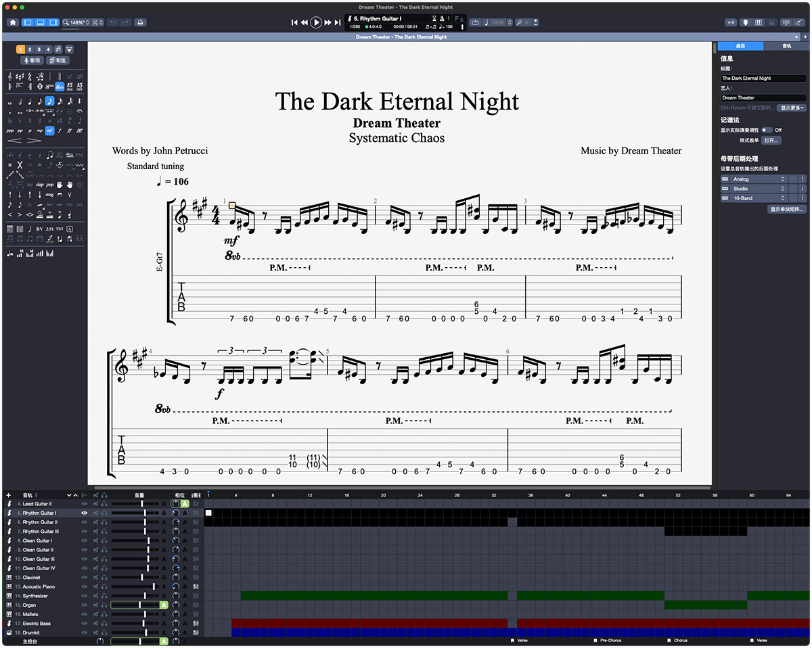The width and height of the screenshot is (812, 648).
Task: Open the 10-Band equalizer dropdown
Action: pos(783,198)
